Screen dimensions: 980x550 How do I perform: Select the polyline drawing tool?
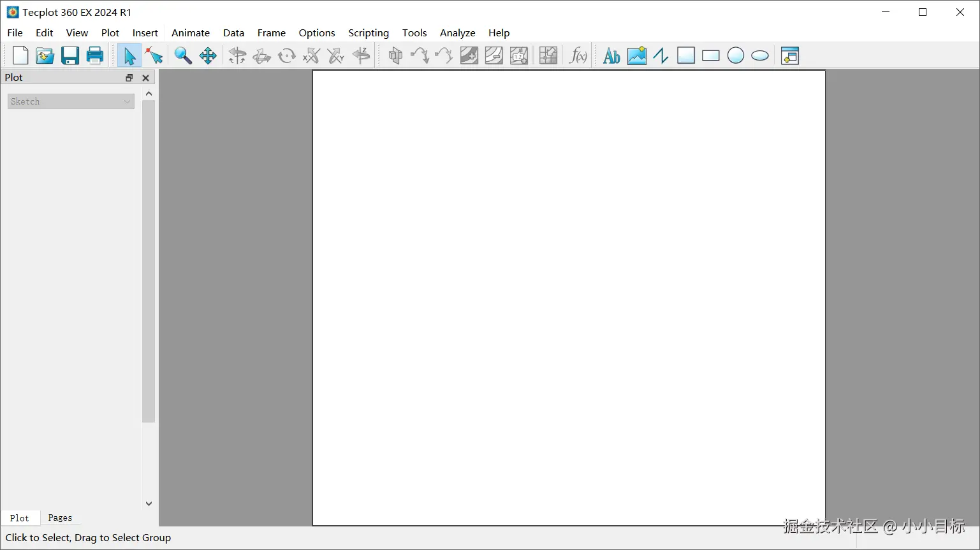(661, 56)
